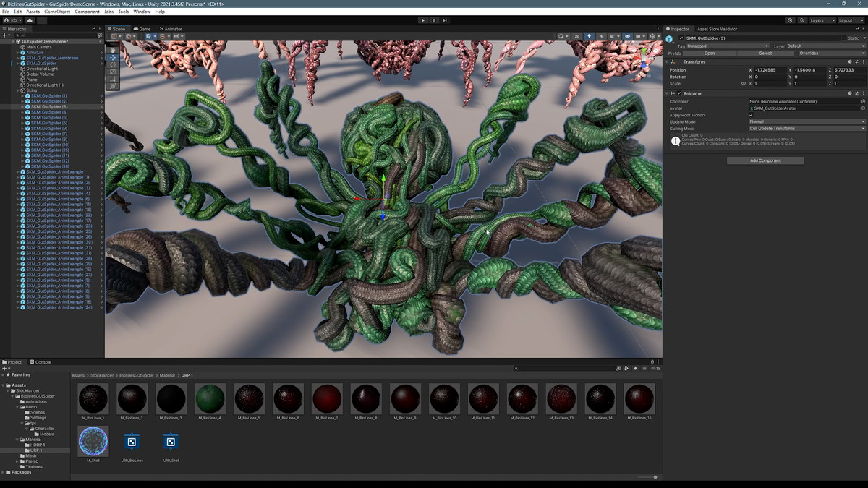Toggle scene lighting with the lightbulb icon
This screenshot has height=488, width=868.
click(x=589, y=36)
